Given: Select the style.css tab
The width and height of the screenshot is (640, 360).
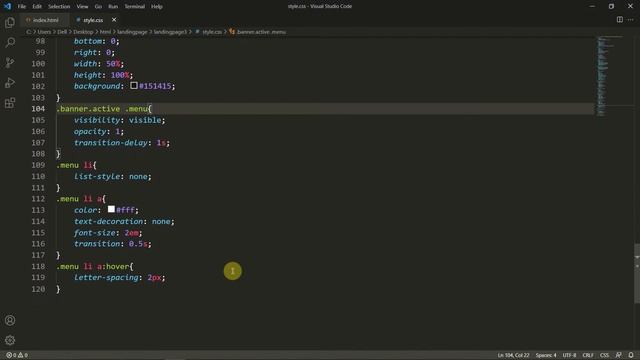Looking at the screenshot, I should coord(93,20).
